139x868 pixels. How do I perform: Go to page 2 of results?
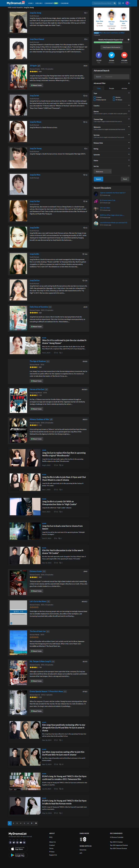click(x=13, y=823)
